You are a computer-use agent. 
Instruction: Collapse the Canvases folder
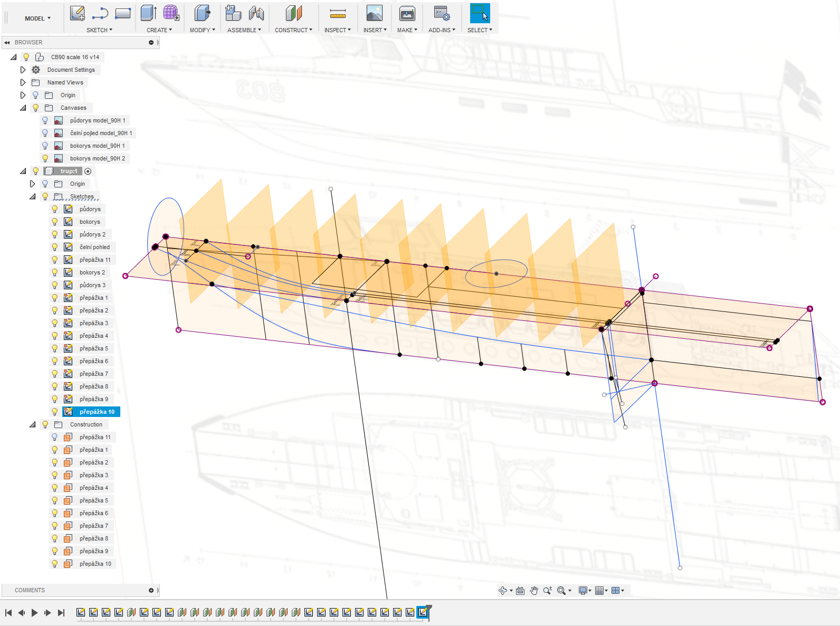[23, 108]
